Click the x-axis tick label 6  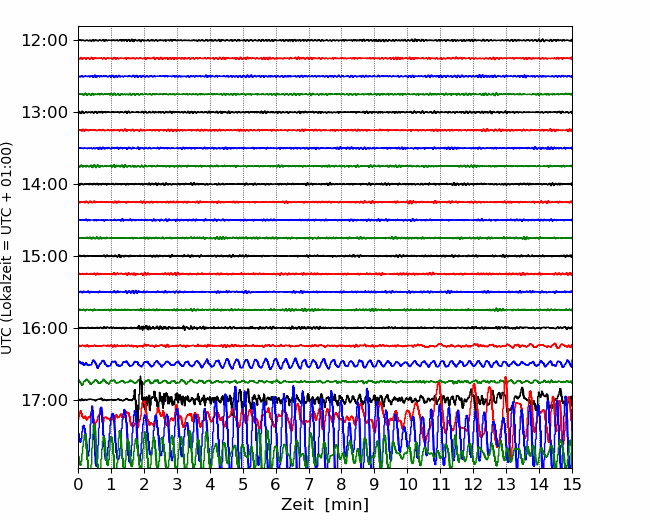coord(276,484)
